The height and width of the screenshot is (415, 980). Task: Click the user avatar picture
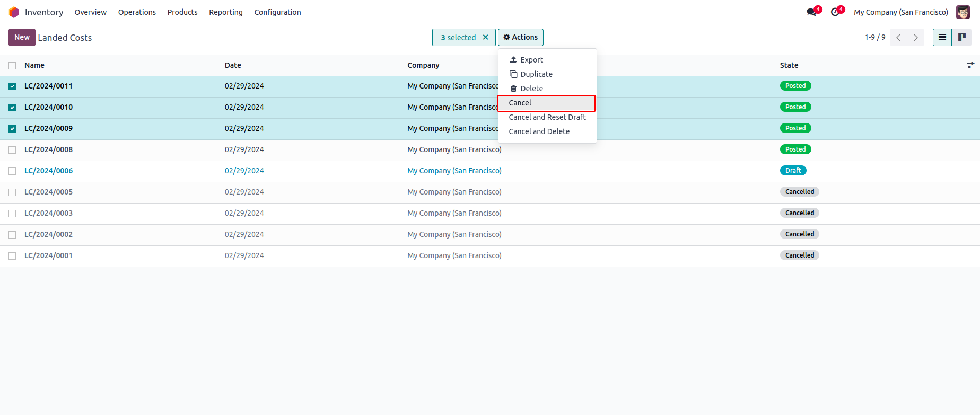point(962,12)
